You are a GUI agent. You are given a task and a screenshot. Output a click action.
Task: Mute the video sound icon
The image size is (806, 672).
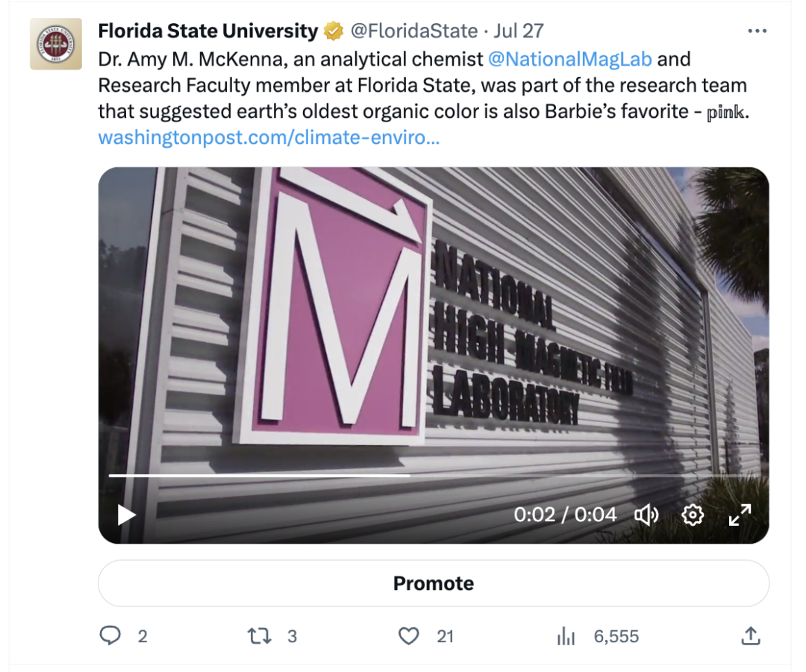click(648, 515)
